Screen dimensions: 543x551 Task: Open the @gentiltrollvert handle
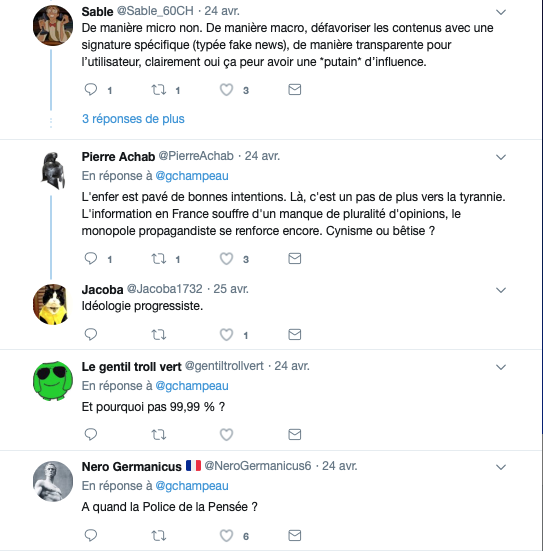tap(224, 366)
